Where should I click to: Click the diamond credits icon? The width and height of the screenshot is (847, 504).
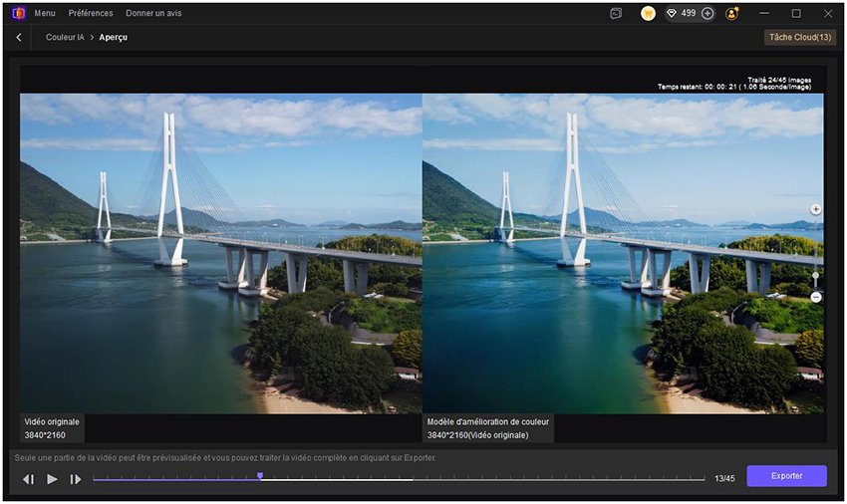(x=671, y=14)
